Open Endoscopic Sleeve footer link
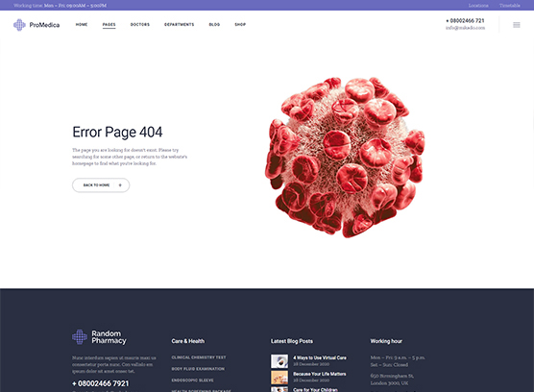This screenshot has width=534, height=392. tap(192, 380)
